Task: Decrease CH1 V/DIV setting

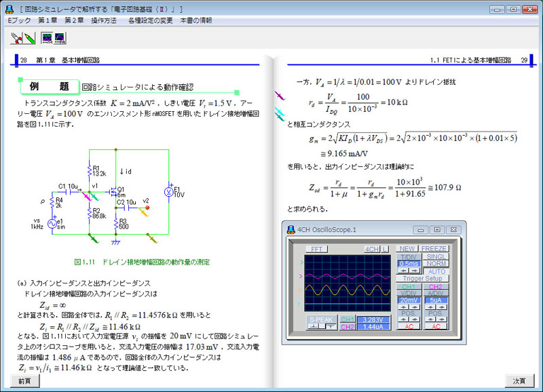Action: click(x=403, y=307)
